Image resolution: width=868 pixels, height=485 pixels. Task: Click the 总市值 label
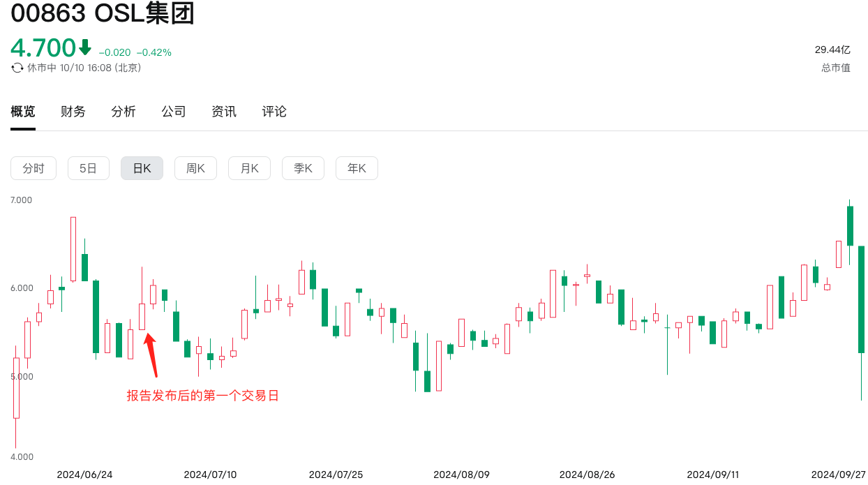pos(836,68)
